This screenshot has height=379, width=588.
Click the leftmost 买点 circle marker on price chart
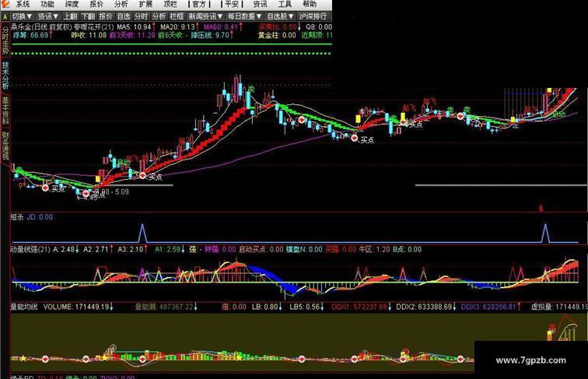pos(45,188)
